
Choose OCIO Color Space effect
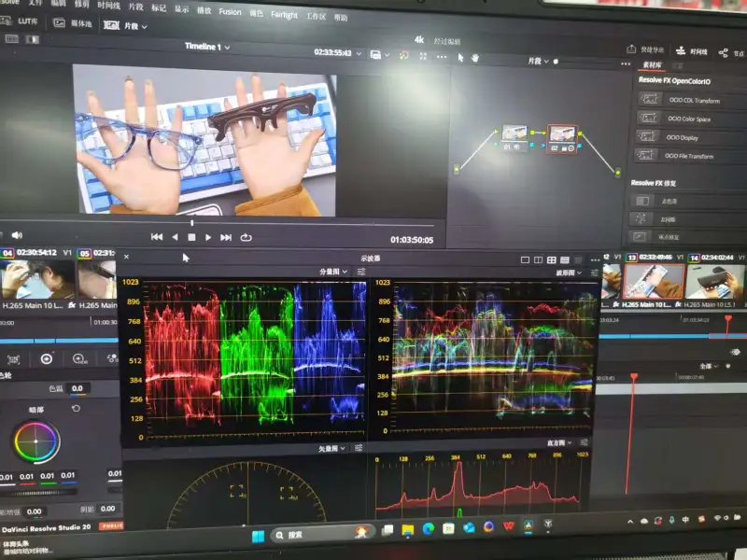(x=688, y=119)
